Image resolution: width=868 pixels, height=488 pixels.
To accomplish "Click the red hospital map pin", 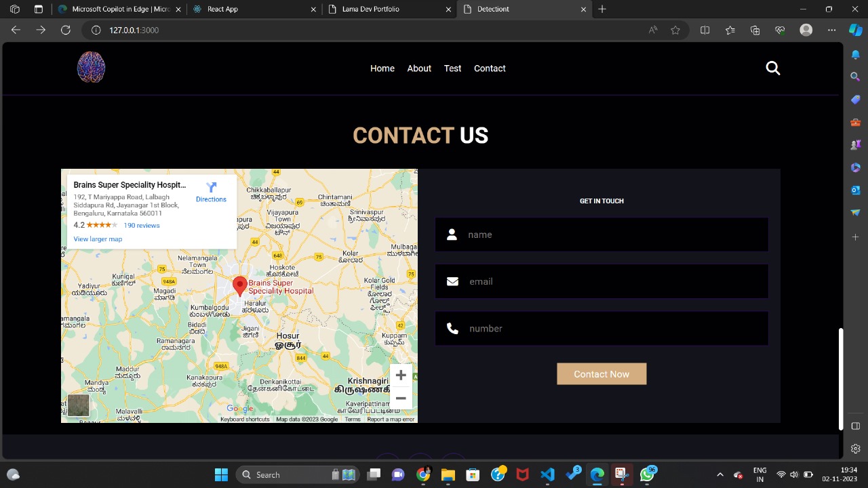I will pos(239,287).
